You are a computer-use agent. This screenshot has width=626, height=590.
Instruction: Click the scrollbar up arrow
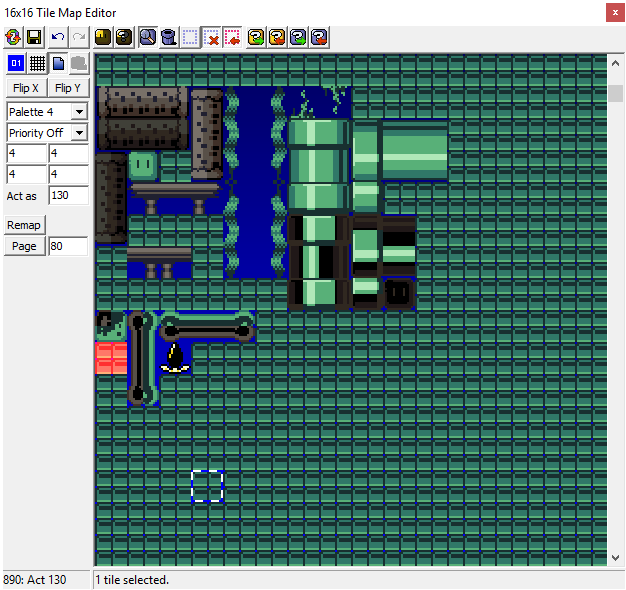pos(615,63)
